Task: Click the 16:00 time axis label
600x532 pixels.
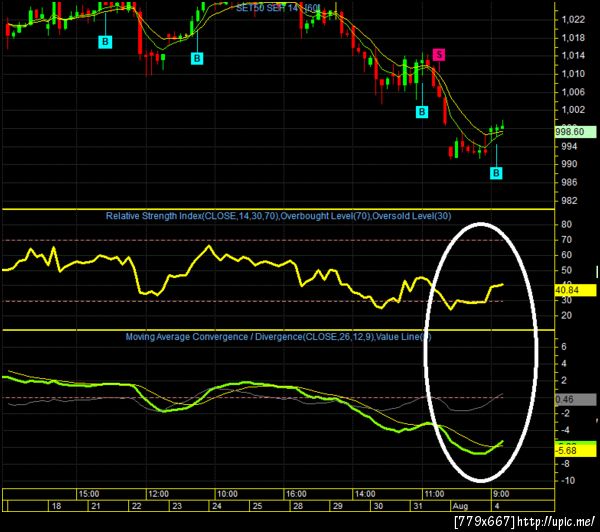Action: coord(296,494)
